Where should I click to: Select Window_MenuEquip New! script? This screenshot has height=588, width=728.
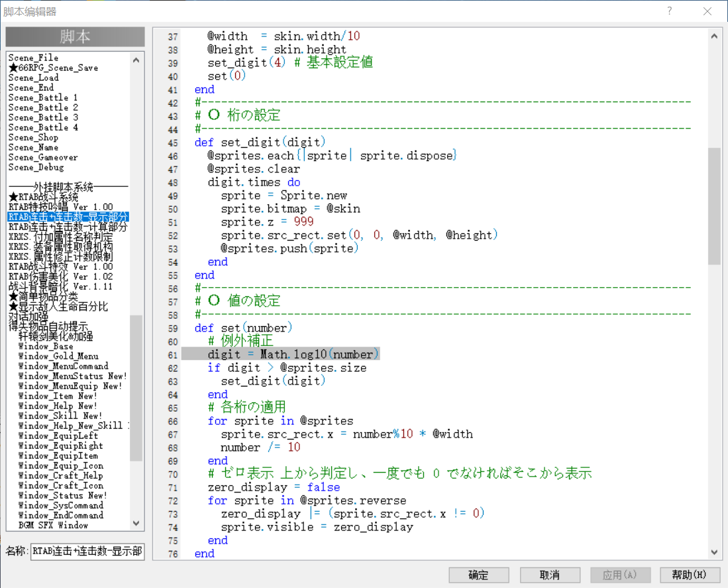point(70,386)
